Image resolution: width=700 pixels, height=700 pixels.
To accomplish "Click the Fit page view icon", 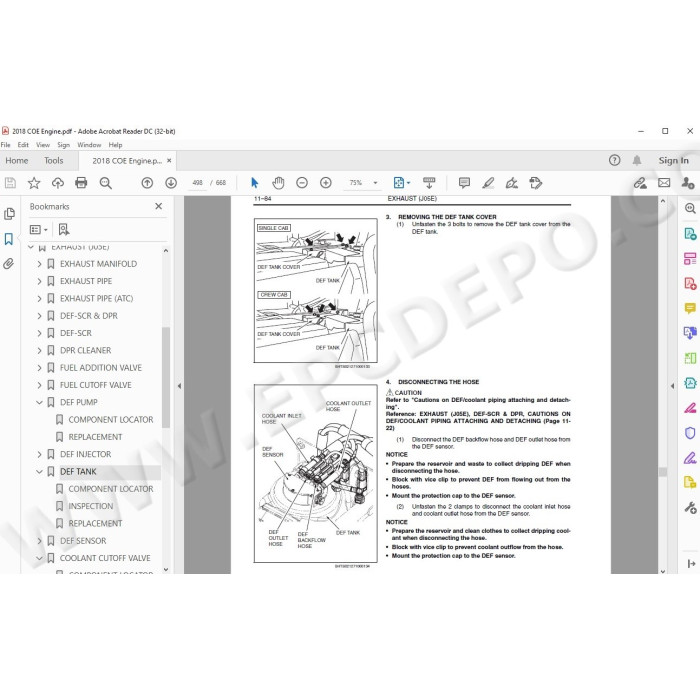I will coord(399,183).
